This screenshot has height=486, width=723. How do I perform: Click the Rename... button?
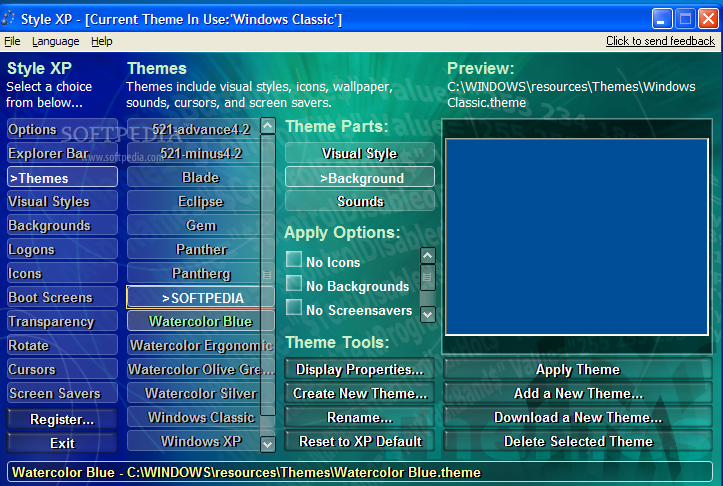pos(360,417)
